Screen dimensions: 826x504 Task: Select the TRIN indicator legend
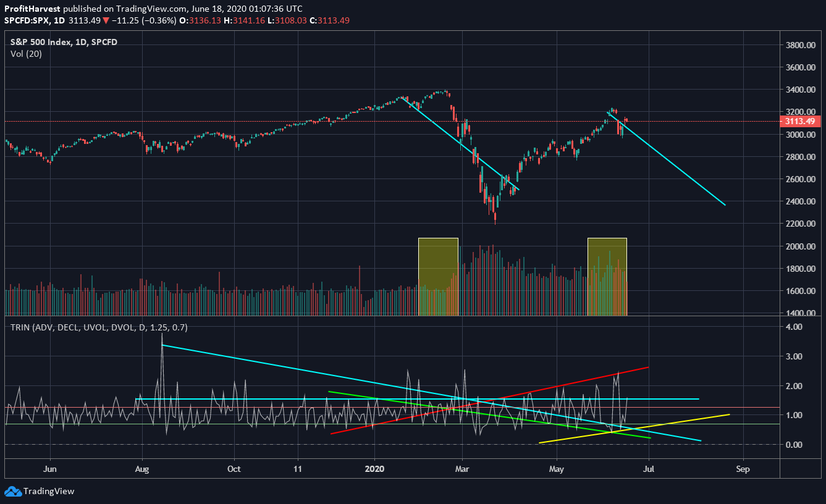point(99,327)
